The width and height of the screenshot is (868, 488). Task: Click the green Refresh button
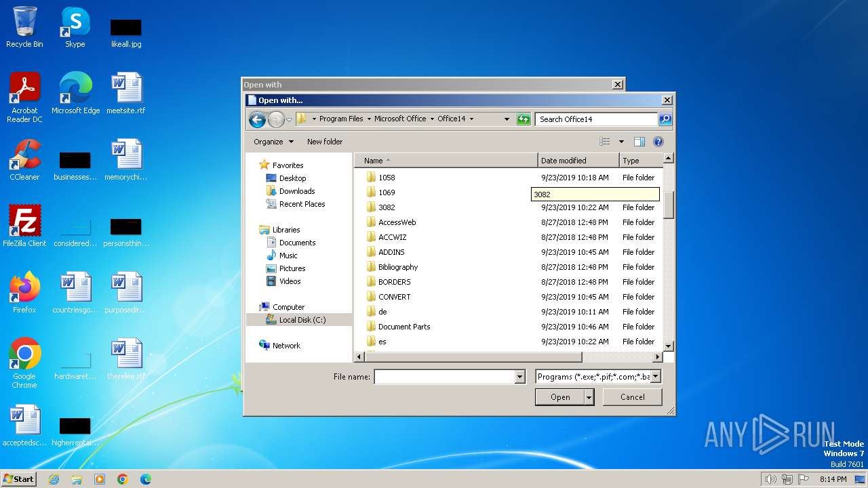[523, 119]
